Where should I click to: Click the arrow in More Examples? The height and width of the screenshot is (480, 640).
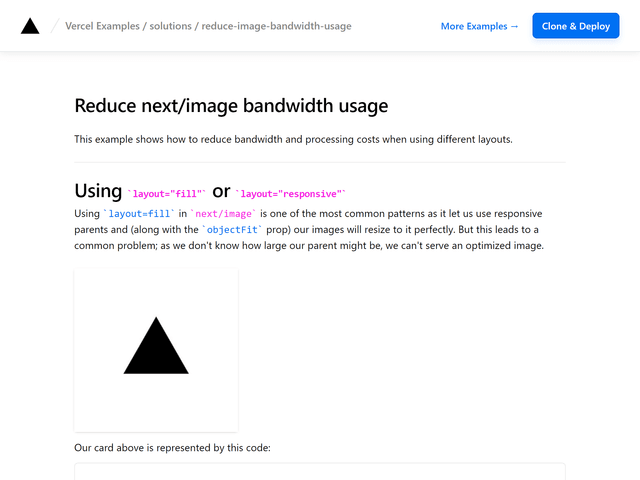coord(514,26)
